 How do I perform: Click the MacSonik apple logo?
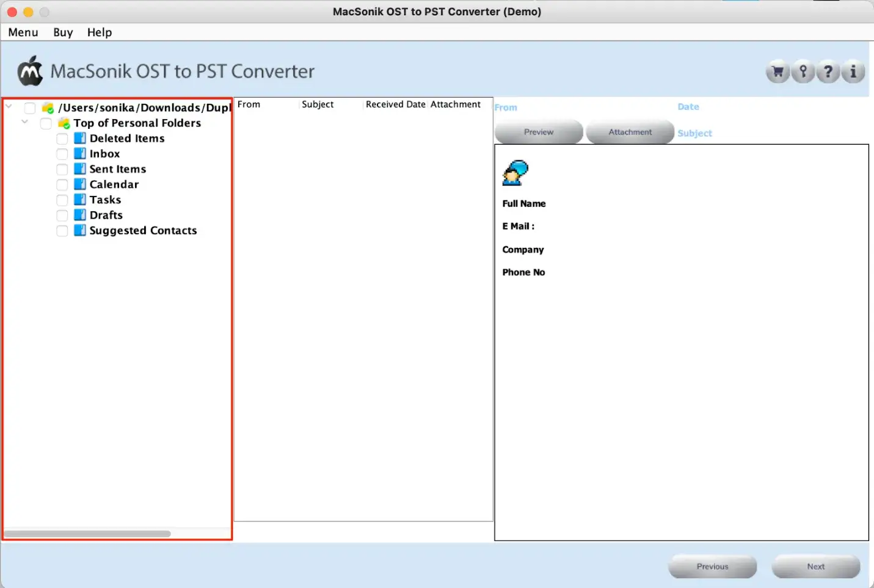[x=30, y=71]
